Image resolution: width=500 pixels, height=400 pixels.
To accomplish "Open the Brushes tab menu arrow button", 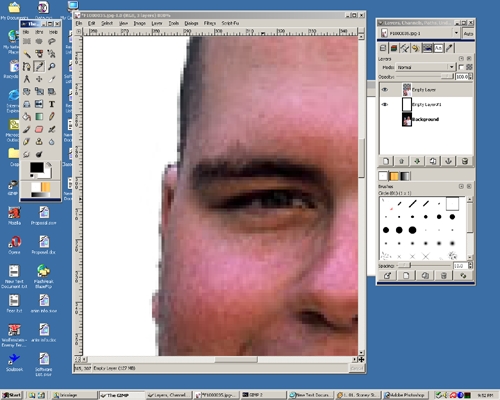I will click(x=461, y=186).
